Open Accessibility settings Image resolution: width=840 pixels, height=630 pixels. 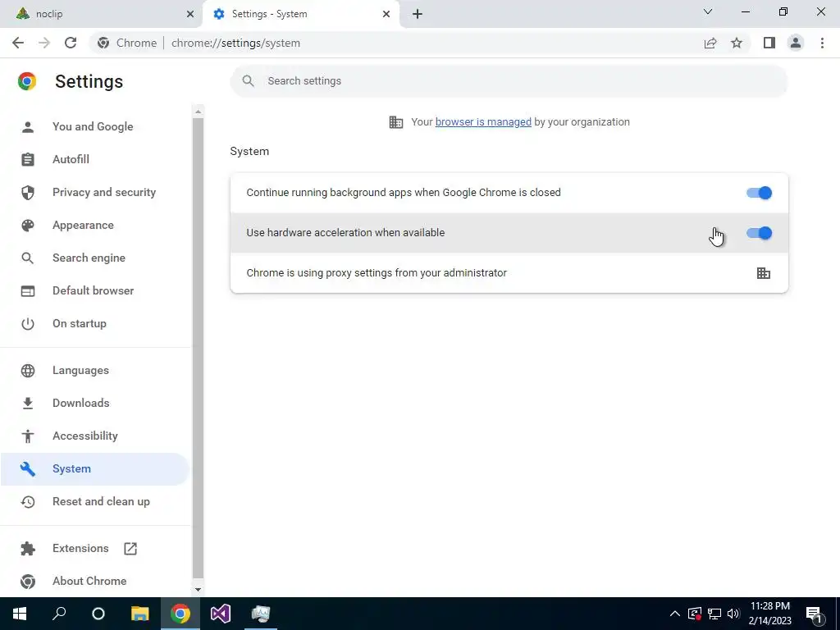[95, 436]
